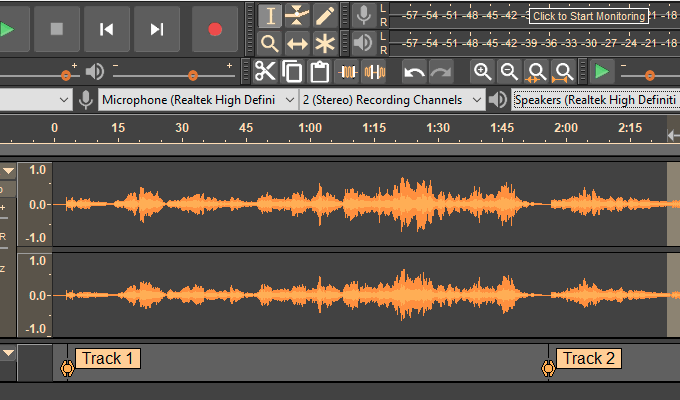Click the Paste clipboard icon

[319, 72]
